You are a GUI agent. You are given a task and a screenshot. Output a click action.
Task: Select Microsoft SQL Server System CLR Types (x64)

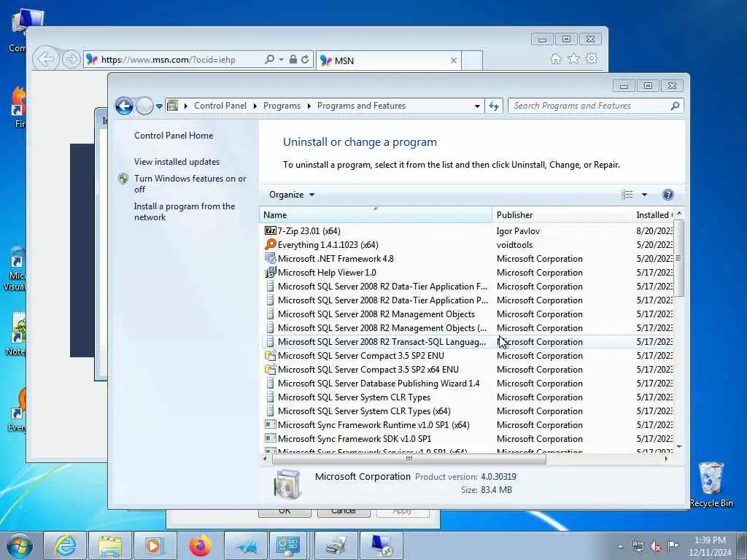(x=468, y=411)
